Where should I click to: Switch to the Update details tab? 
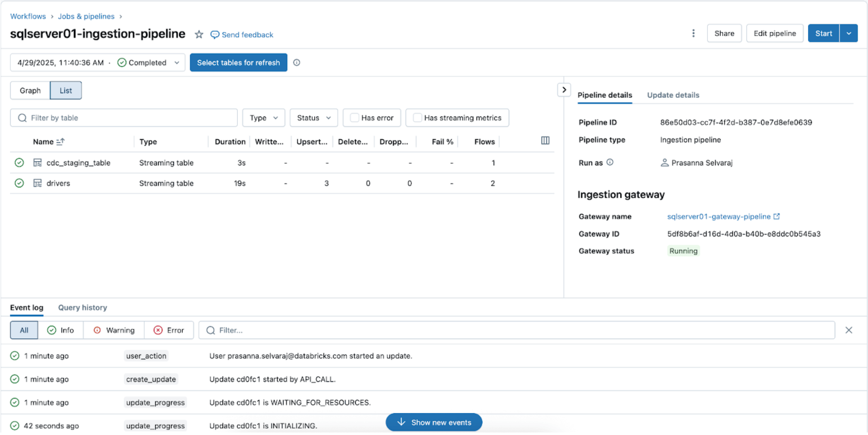tap(673, 95)
